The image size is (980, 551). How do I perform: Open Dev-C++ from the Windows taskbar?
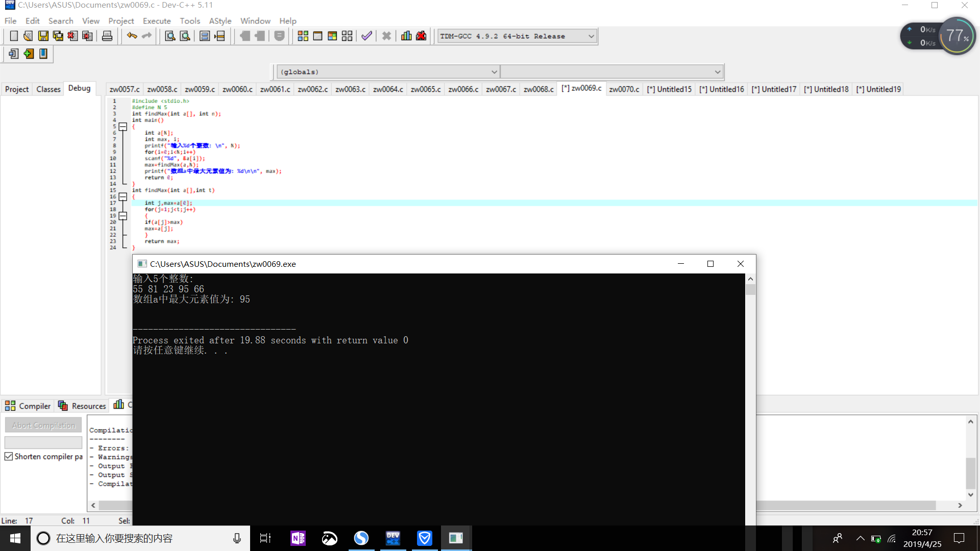coord(393,538)
